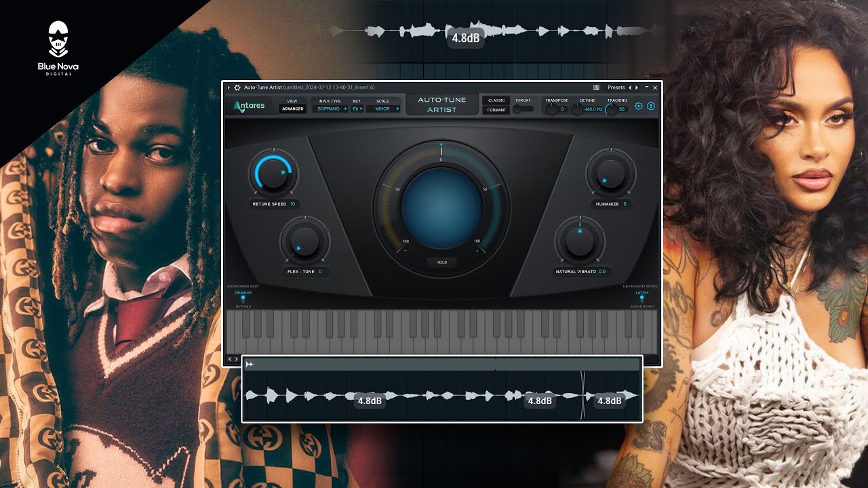Click the Antares logo
The height and width of the screenshot is (488, 868).
point(249,106)
